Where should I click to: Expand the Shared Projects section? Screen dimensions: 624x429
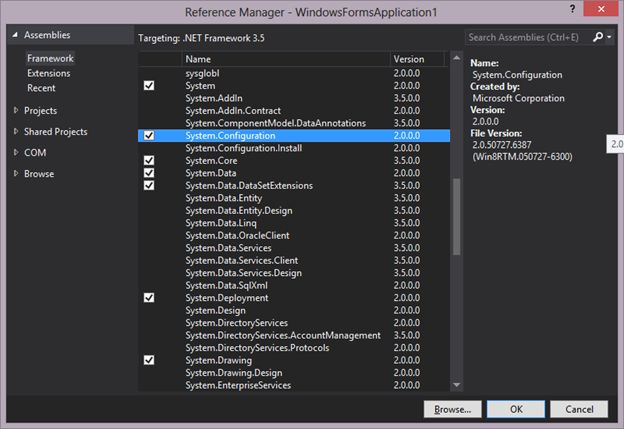click(x=16, y=131)
